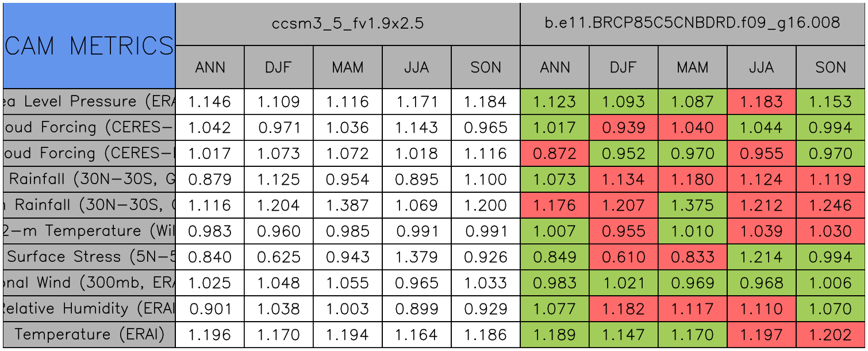The image size is (868, 351).
Task: Click the red cell showing 0.610
Action: coord(624,257)
